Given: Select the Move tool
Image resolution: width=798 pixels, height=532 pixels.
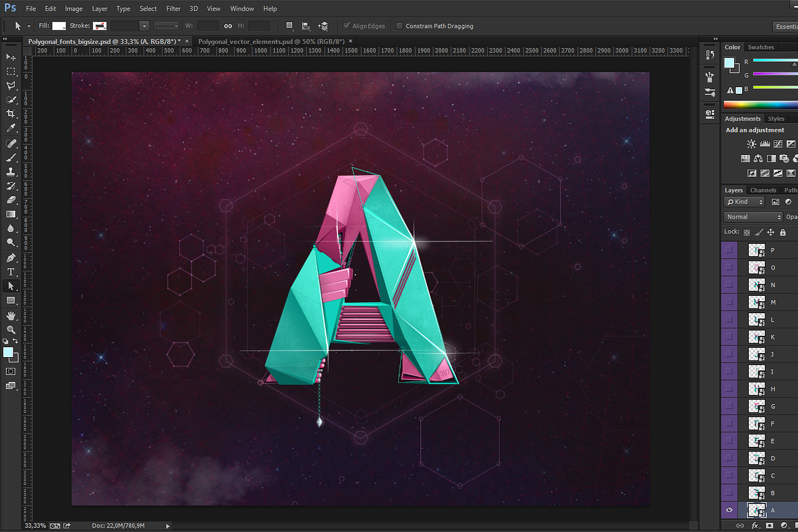Looking at the screenshot, I should (x=11, y=58).
